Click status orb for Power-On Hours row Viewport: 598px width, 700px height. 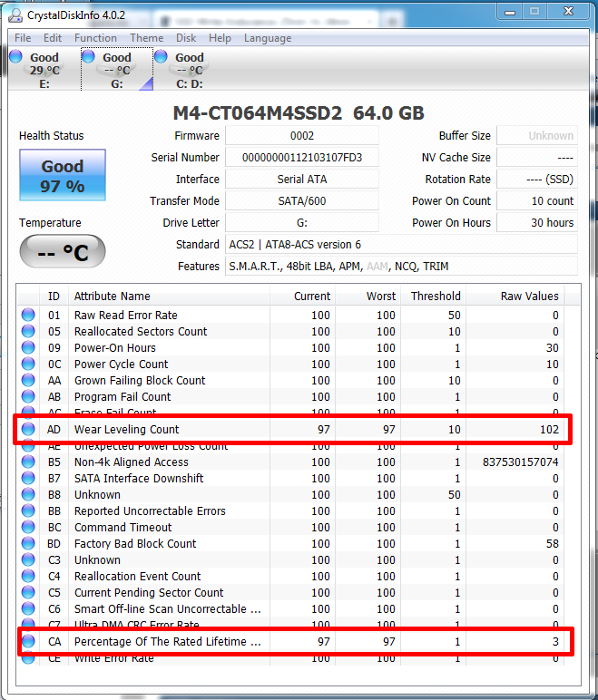pyautogui.click(x=28, y=347)
